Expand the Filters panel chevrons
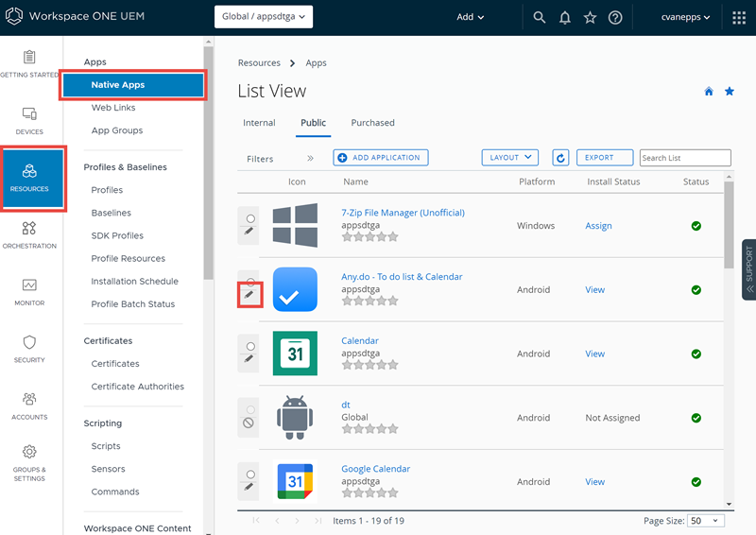Viewport: 756px width, 535px height. (x=311, y=158)
